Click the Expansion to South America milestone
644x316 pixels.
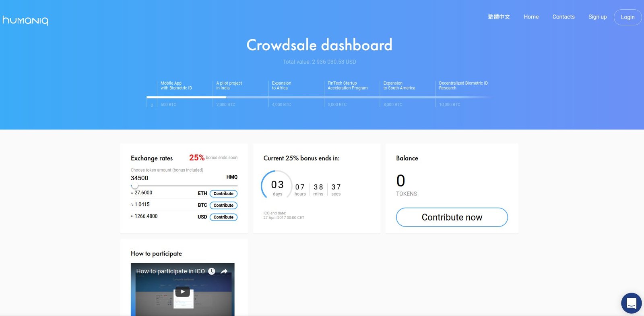point(399,85)
